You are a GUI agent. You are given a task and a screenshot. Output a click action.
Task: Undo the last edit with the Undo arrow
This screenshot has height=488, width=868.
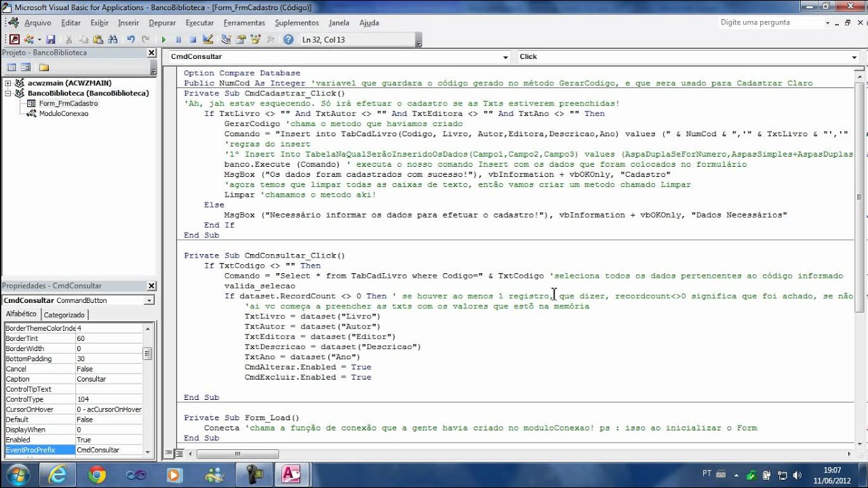tap(131, 39)
